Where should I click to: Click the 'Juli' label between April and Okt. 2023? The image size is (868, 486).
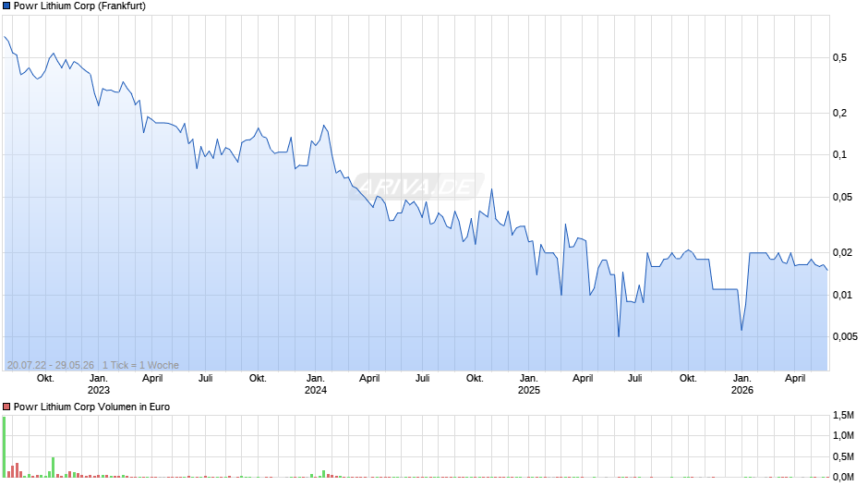(205, 379)
